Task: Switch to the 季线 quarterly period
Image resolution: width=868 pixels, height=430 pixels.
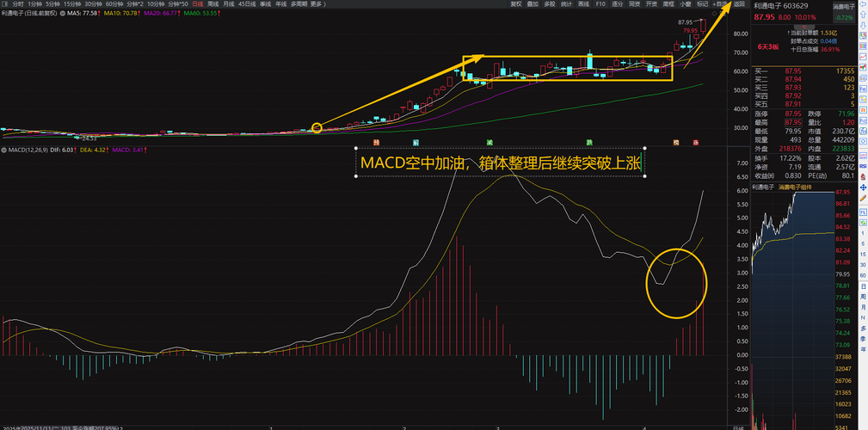Action: (265, 4)
